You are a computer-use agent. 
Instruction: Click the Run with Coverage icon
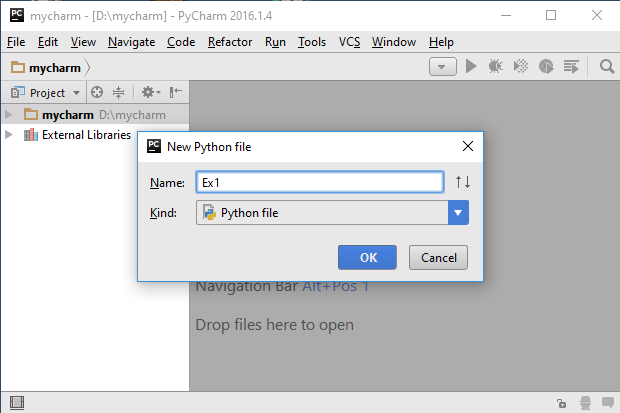coord(521,66)
